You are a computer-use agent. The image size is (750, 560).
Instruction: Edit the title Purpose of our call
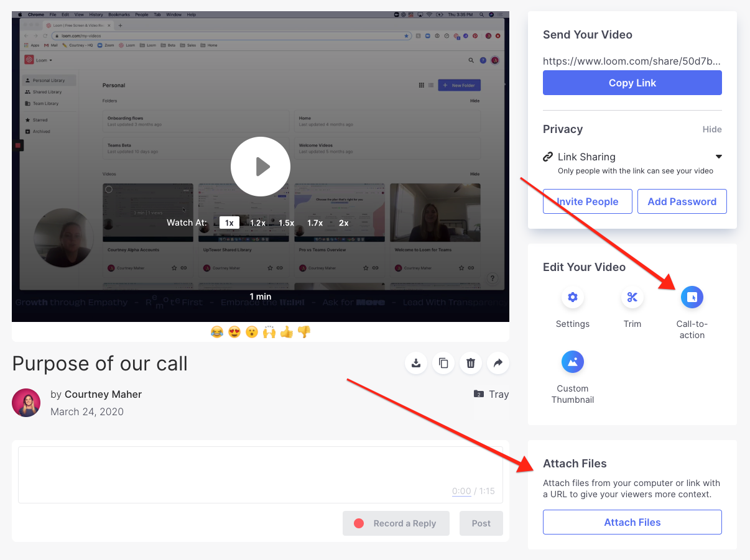[x=100, y=363]
